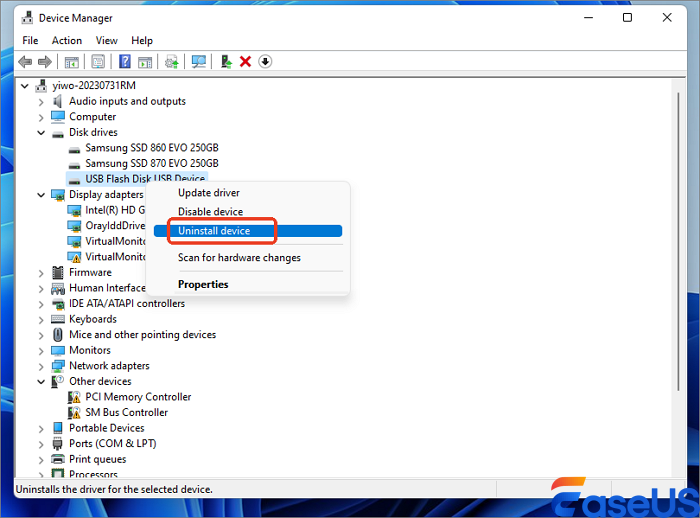This screenshot has height=518, width=700.
Task: Click SM Bus Controller warning icon
Action: point(74,413)
